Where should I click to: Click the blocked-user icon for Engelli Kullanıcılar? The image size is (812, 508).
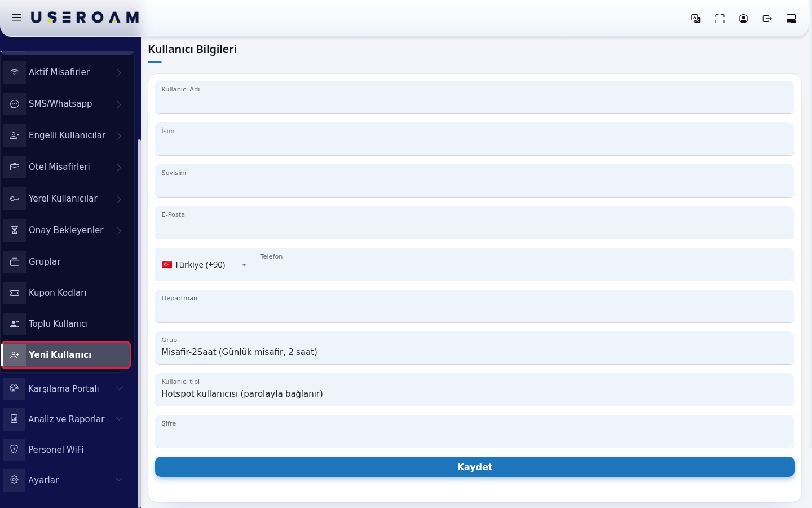[x=15, y=135]
